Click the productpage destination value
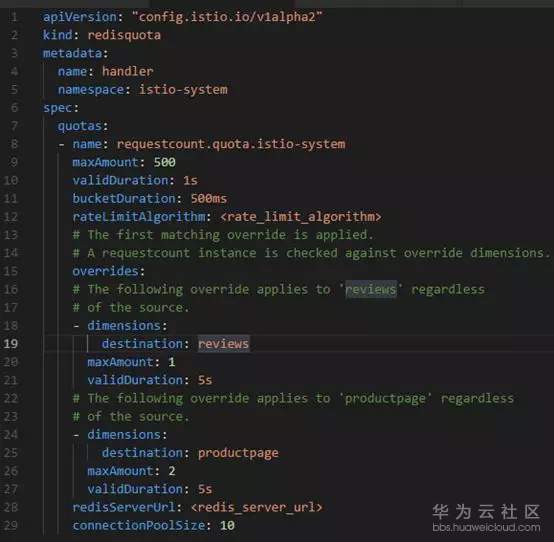The image size is (554, 542). click(238, 453)
